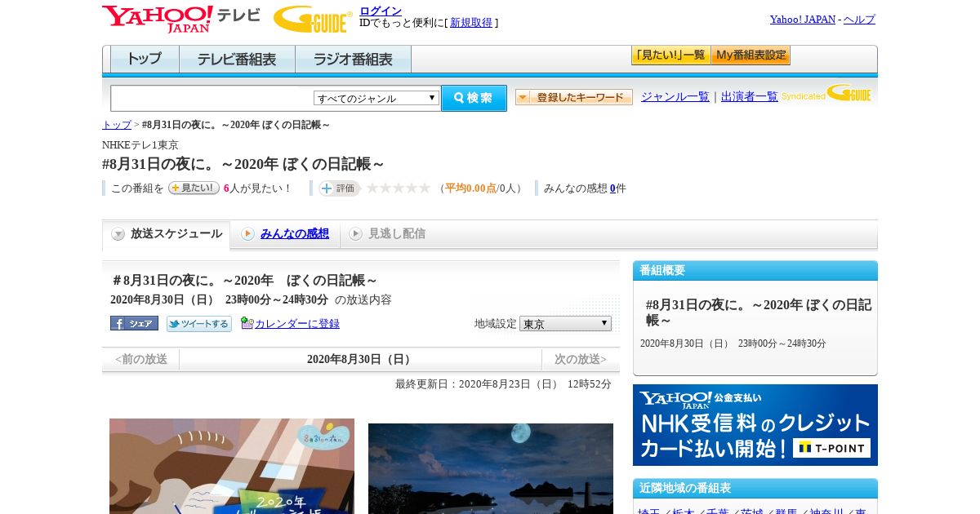Click the Yahoo! JAPAN テレビ logo
This screenshot has width=980, height=514.
coord(181,19)
